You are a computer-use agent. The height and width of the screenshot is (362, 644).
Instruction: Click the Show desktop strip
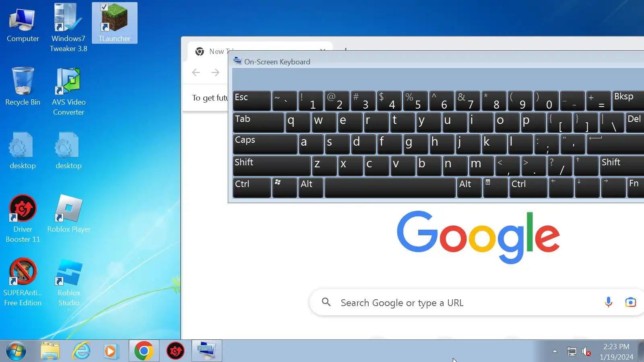coord(641,351)
